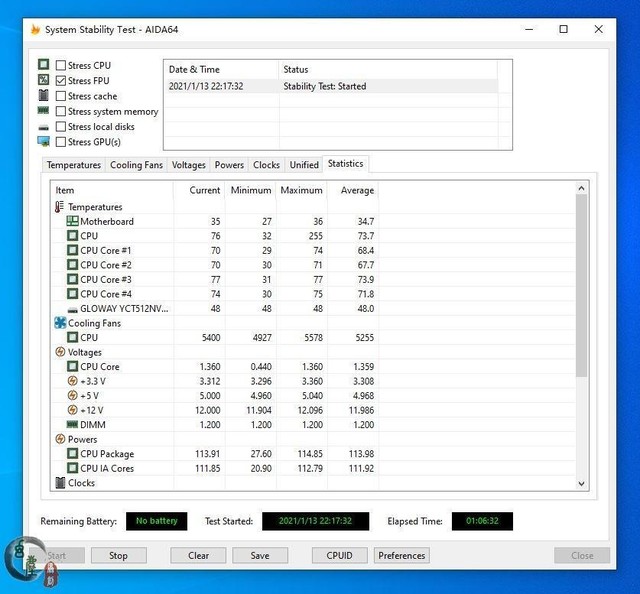Click the Clear button
Screen dimensions: 640x594
(x=198, y=556)
